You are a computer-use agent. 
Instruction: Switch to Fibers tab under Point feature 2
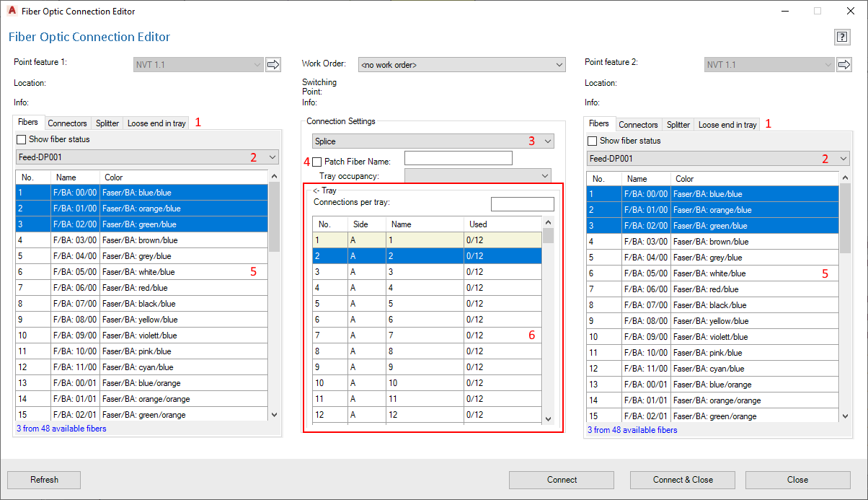tap(599, 123)
